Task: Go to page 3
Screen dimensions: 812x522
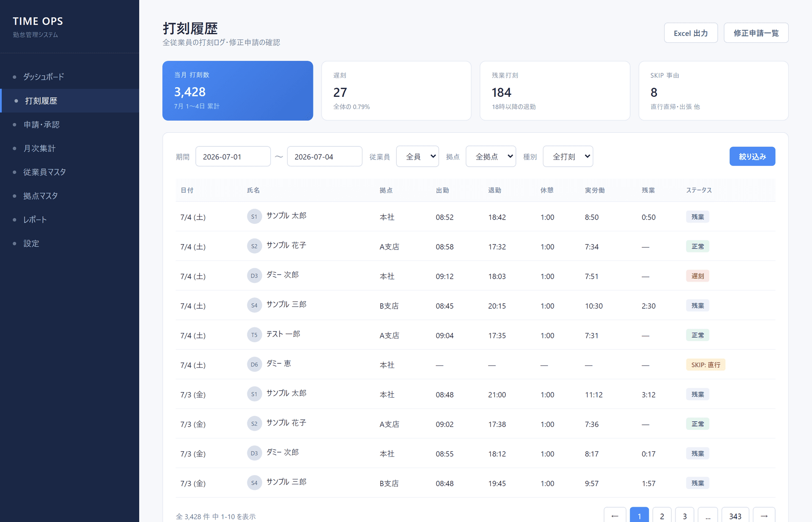Action: pyautogui.click(x=685, y=516)
